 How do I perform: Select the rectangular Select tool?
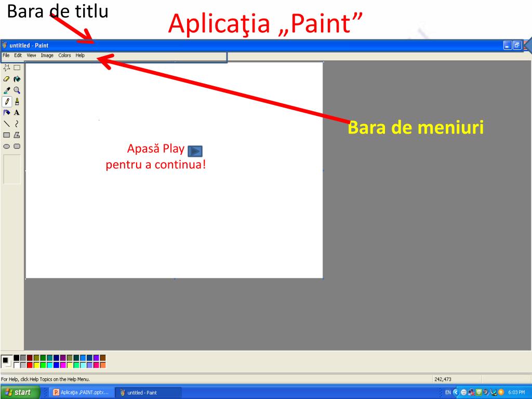(x=17, y=68)
